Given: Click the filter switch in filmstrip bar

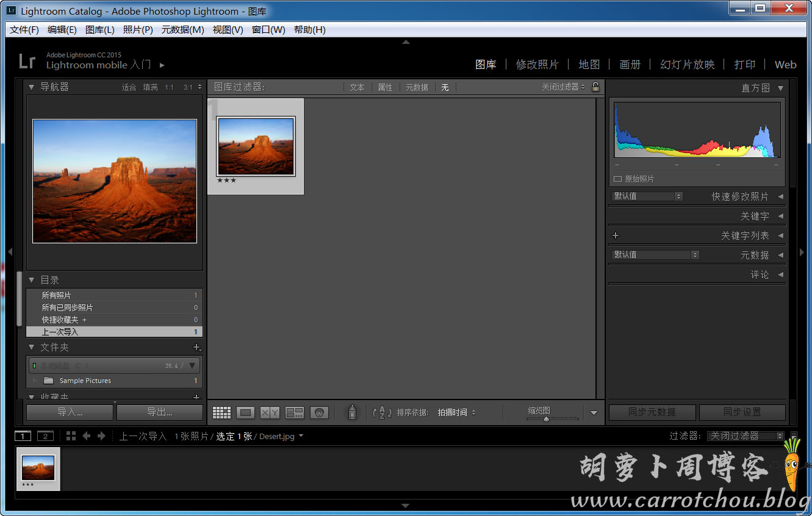Looking at the screenshot, I should click(794, 435).
